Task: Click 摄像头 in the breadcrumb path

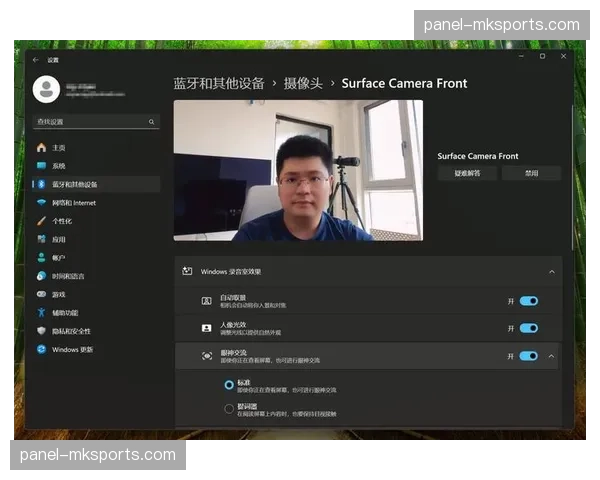Action: pyautogui.click(x=300, y=84)
